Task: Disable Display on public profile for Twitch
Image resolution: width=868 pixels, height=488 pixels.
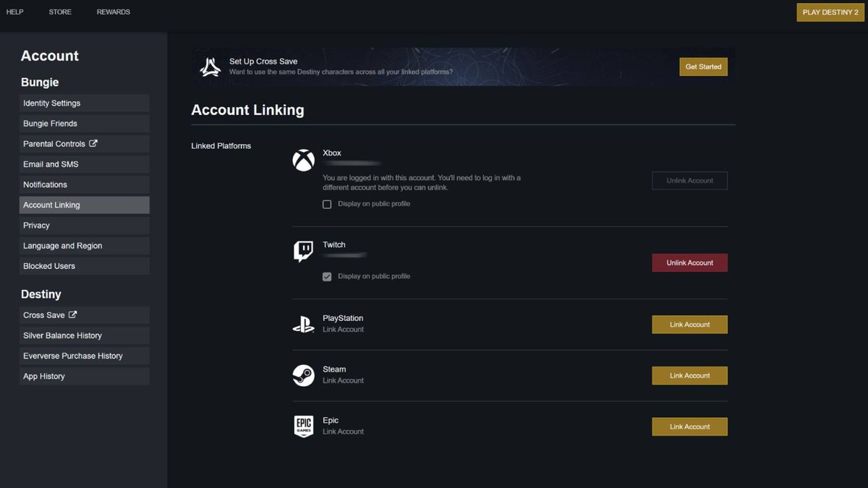Action: click(327, 276)
